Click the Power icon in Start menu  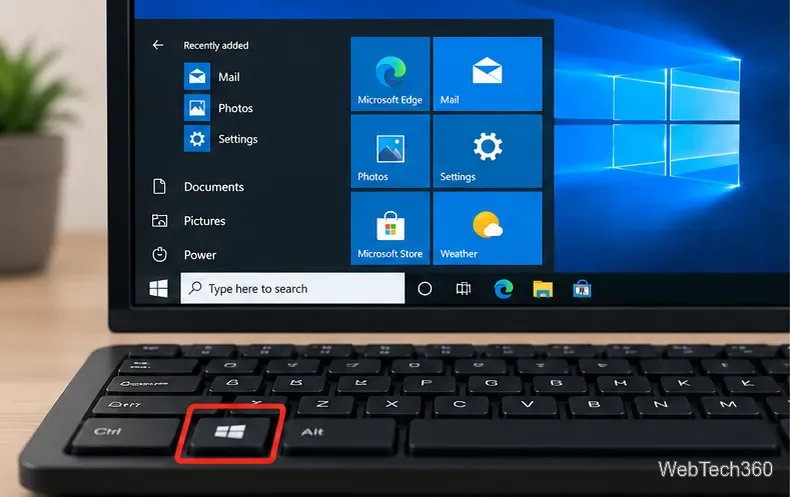(x=159, y=255)
